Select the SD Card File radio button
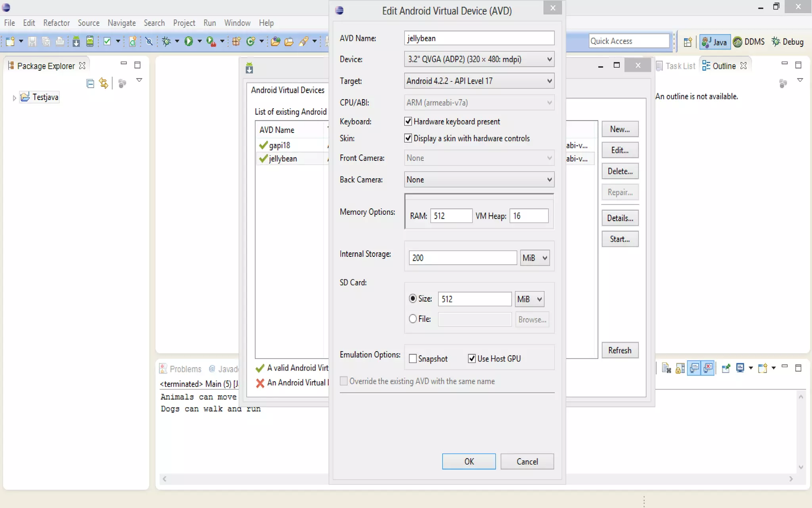Viewport: 812px width, 508px height. (413, 319)
